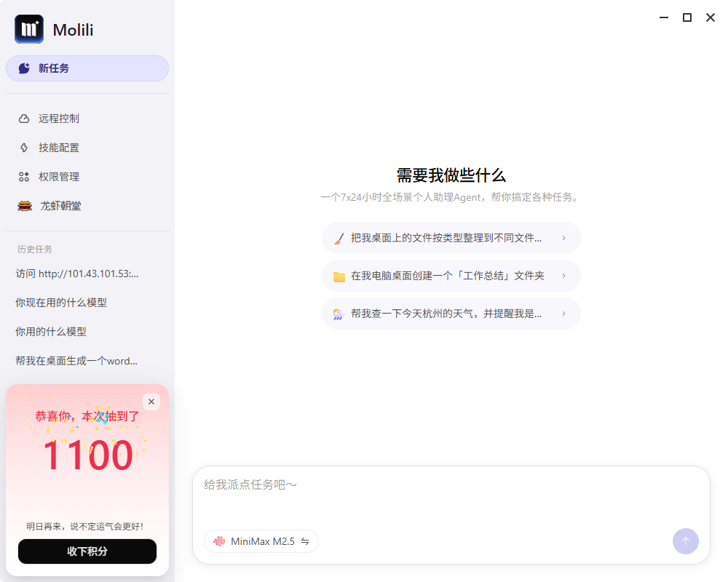Click the 新任务 chat bubble icon

24,68
